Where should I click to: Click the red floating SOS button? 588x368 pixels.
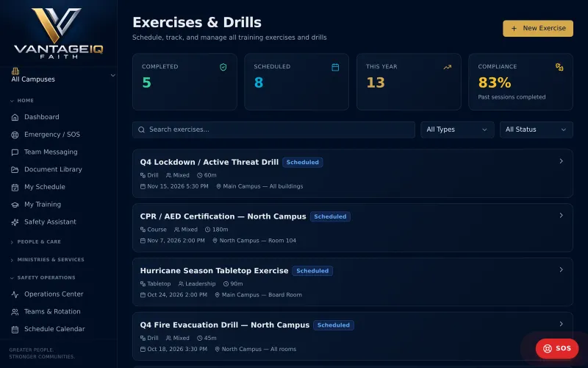[557, 348]
